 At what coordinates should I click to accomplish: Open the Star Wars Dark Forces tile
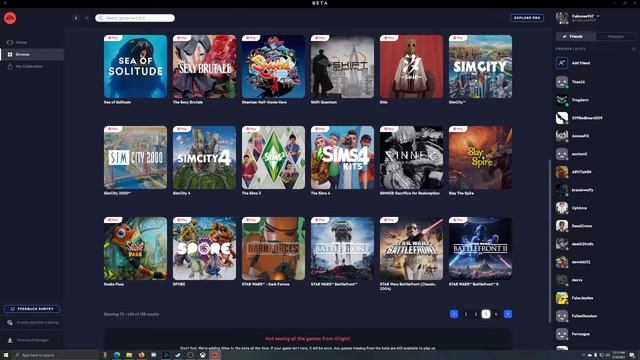[273, 249]
